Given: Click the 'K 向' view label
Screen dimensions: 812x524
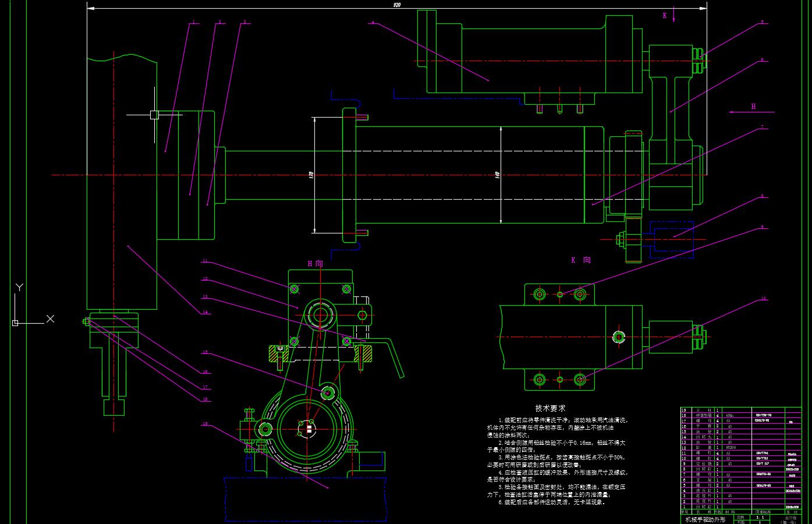Looking at the screenshot, I should coord(580,260).
